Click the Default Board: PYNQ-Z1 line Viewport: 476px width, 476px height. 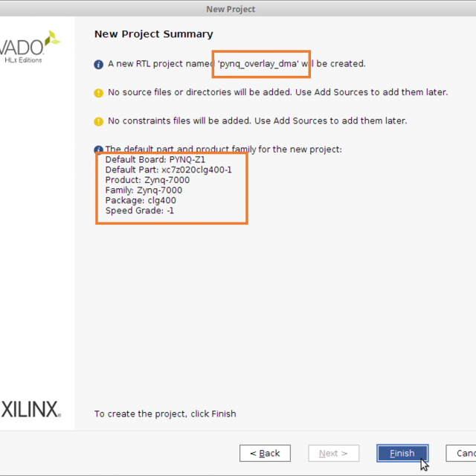[x=155, y=159]
